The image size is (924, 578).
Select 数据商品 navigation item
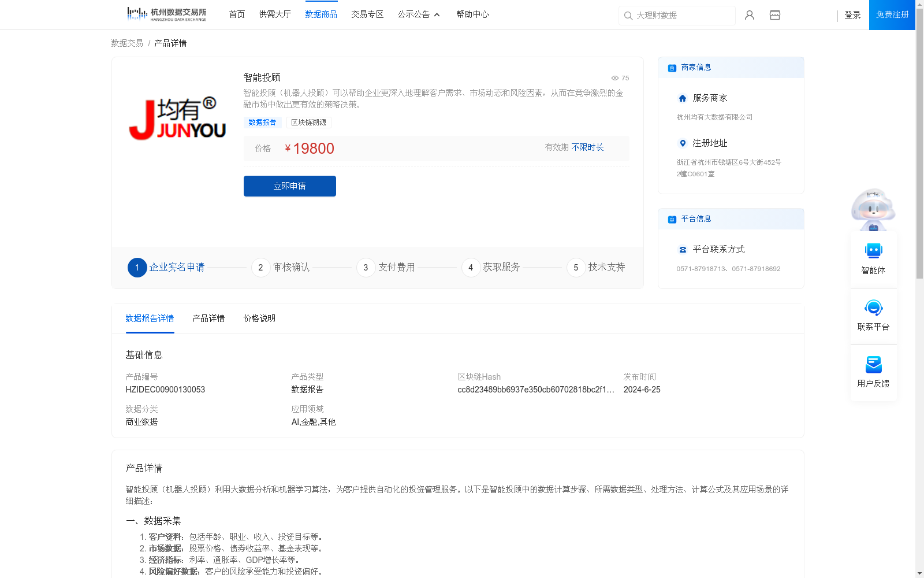pos(321,14)
